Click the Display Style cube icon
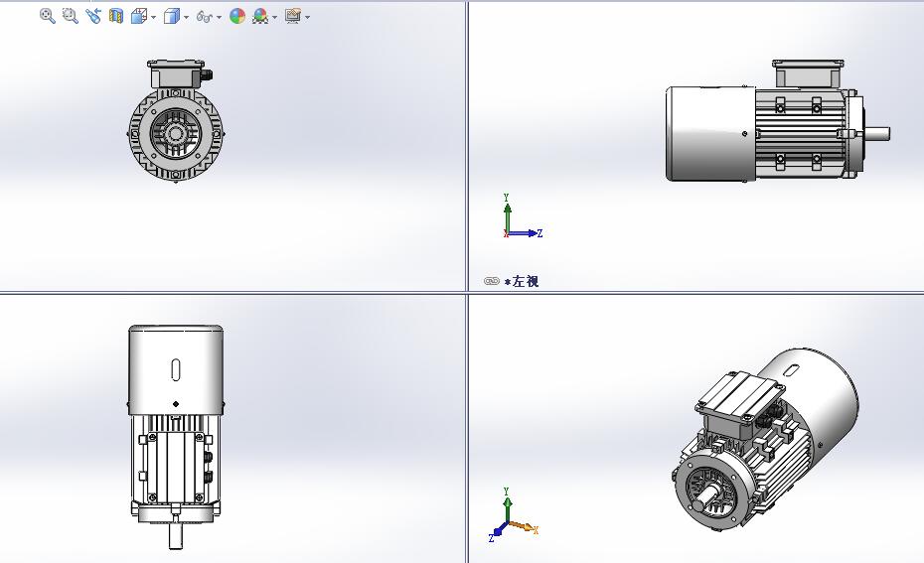 click(x=171, y=16)
